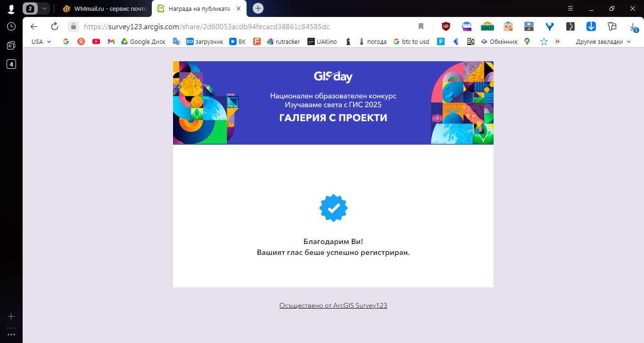This screenshot has width=644, height=343.
Task: Open the downloads arrow with badge 5
Action: coord(633,27)
